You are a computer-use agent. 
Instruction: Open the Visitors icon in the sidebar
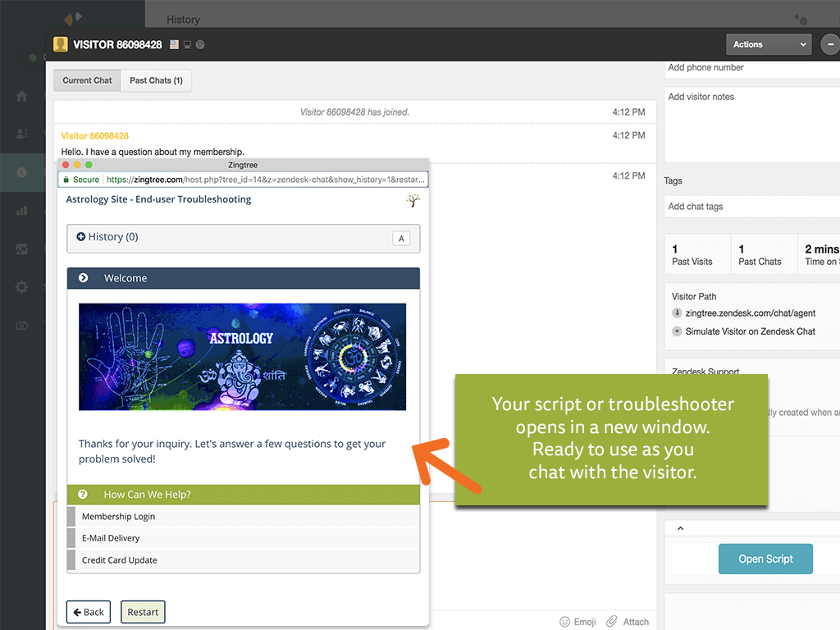[21, 134]
